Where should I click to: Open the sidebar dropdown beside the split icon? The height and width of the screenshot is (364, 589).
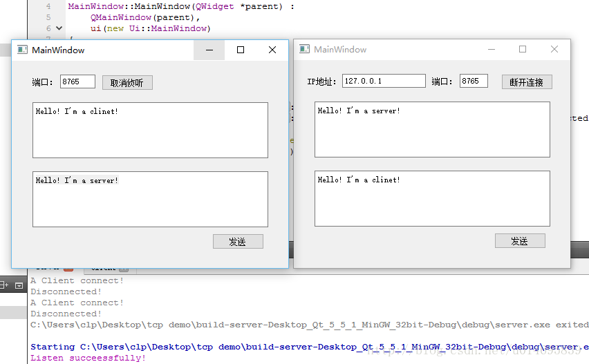pyautogui.click(x=19, y=285)
